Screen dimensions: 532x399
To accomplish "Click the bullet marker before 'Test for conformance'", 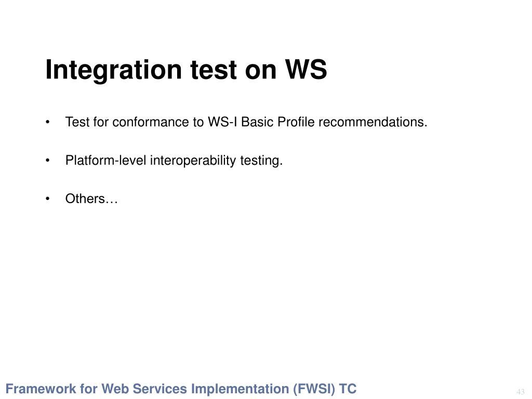I will 47,122.
